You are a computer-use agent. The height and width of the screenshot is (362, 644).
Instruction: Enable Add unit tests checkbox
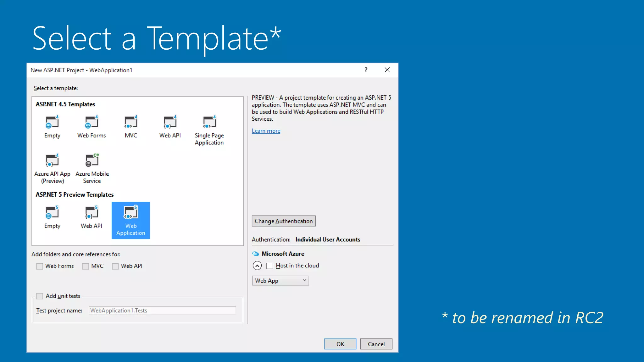(x=39, y=296)
